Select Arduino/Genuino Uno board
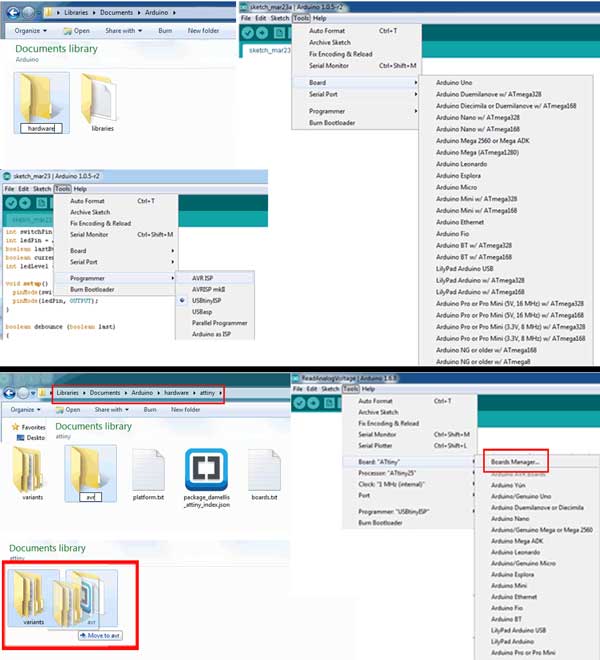The height and width of the screenshot is (660, 600). pyautogui.click(x=521, y=496)
